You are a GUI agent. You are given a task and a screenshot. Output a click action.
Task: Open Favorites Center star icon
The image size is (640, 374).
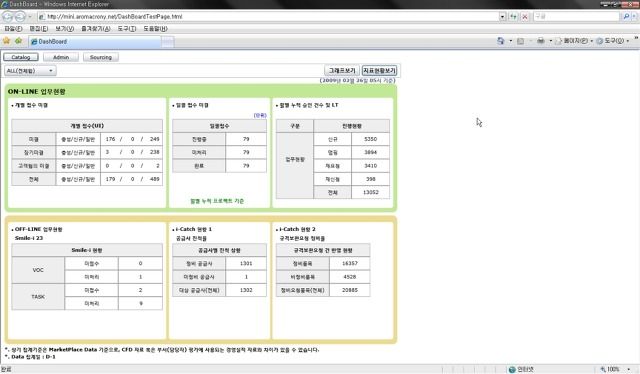click(x=6, y=41)
